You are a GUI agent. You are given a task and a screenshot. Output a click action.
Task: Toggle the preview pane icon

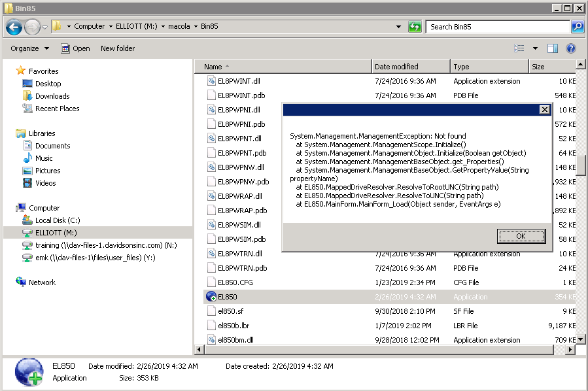[x=553, y=48]
